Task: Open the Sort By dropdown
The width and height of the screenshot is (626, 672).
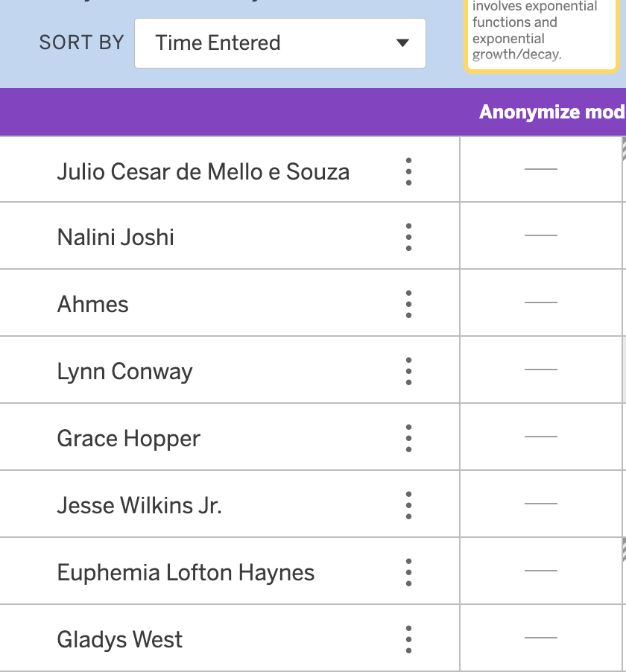Action: (279, 43)
